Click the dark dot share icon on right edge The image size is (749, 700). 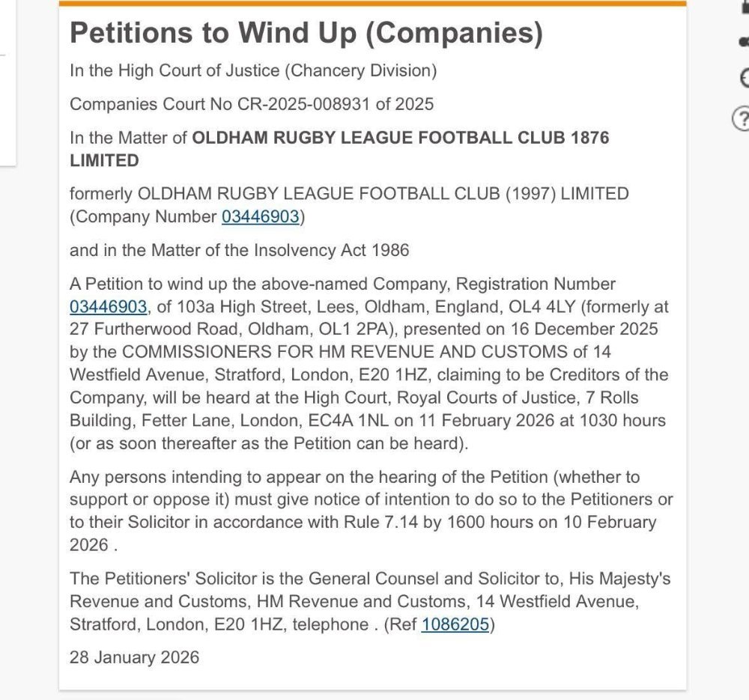[744, 42]
